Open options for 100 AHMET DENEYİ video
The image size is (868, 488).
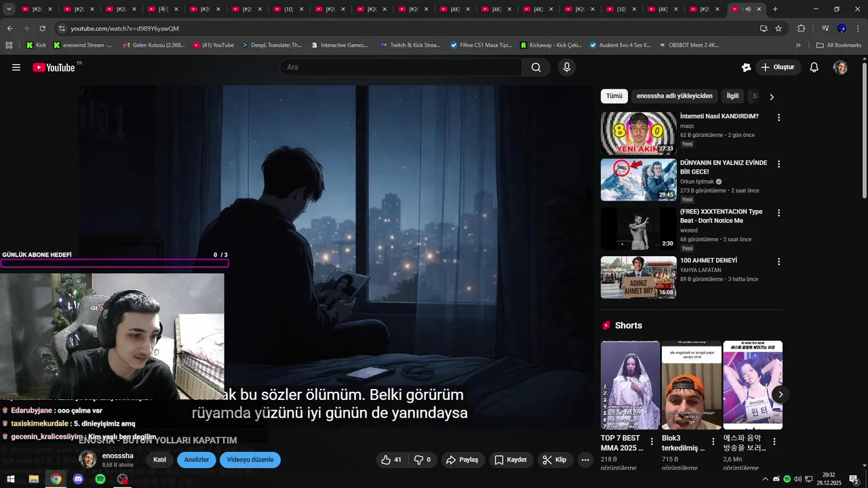[778, 262]
